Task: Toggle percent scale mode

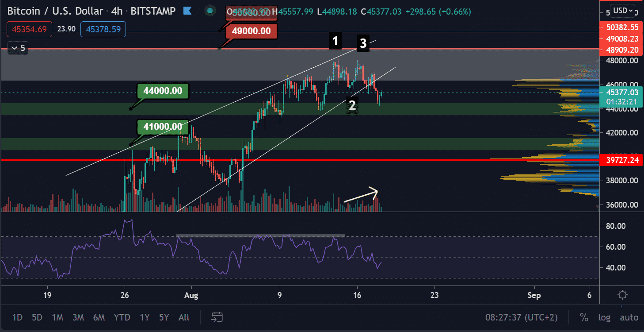Action: point(584,317)
